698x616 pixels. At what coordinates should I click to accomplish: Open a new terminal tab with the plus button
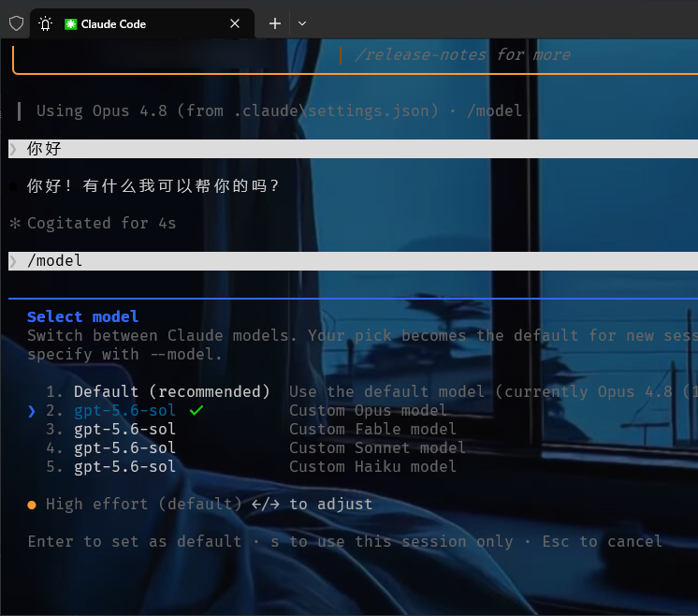275,23
